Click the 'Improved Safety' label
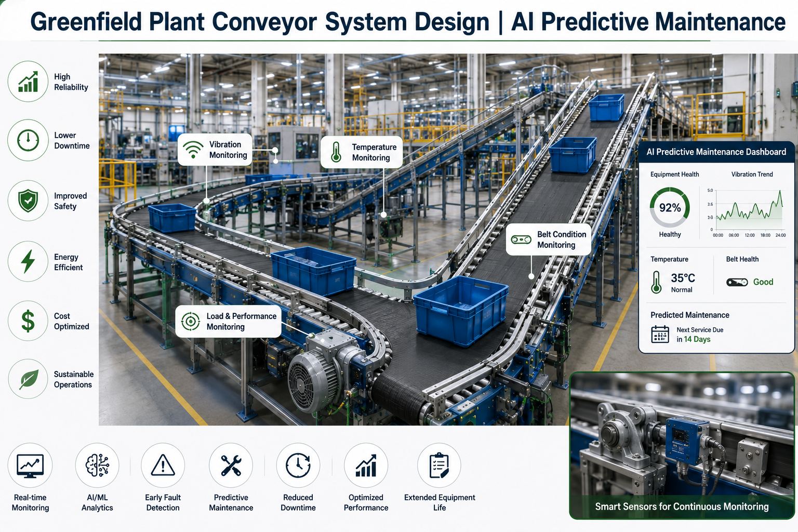The height and width of the screenshot is (532, 798). tap(70, 201)
